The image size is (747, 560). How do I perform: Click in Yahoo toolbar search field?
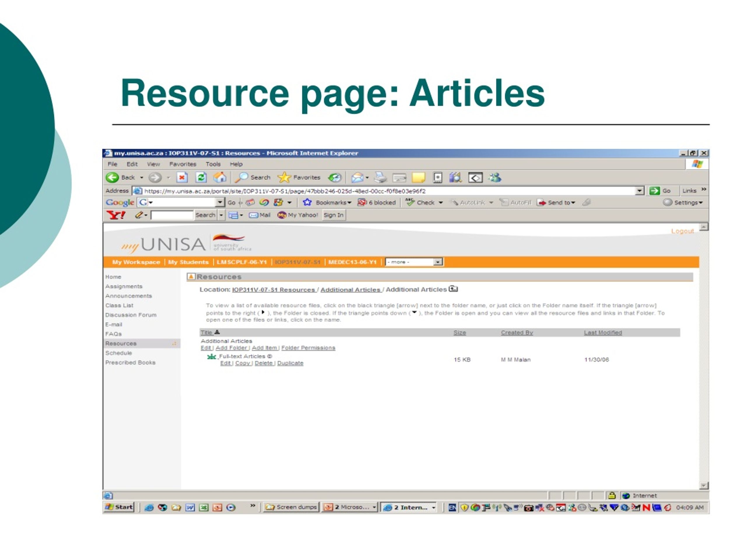[x=172, y=215]
